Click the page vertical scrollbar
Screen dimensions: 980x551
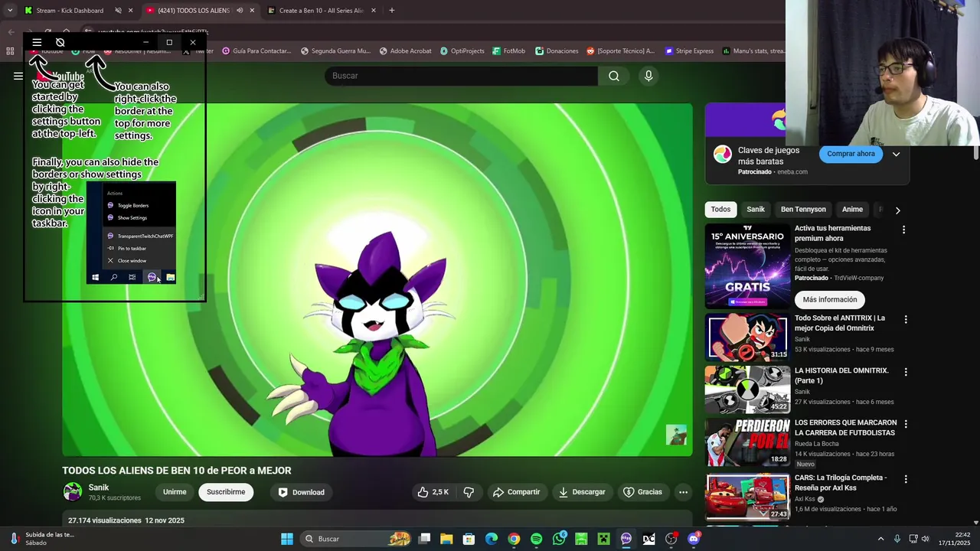point(976,153)
